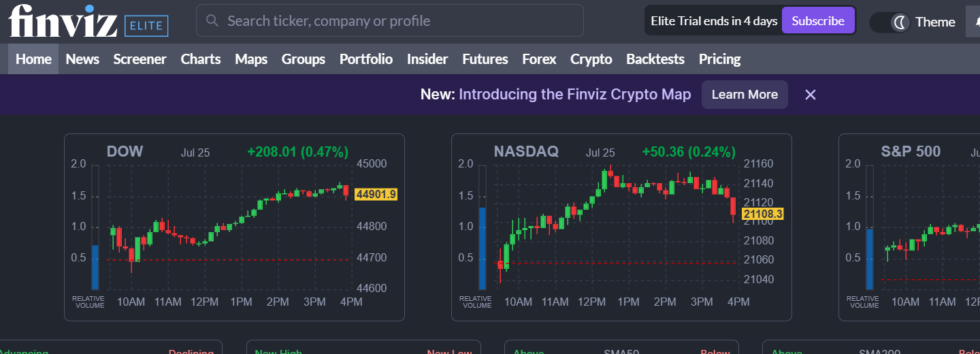Open the Insider page

[427, 59]
